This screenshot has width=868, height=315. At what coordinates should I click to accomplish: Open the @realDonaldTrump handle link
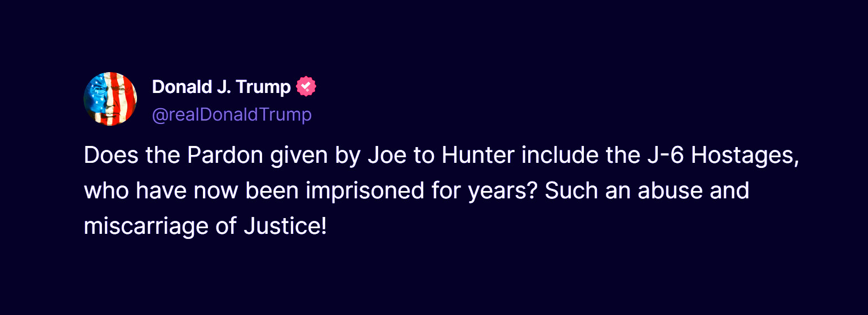(232, 114)
